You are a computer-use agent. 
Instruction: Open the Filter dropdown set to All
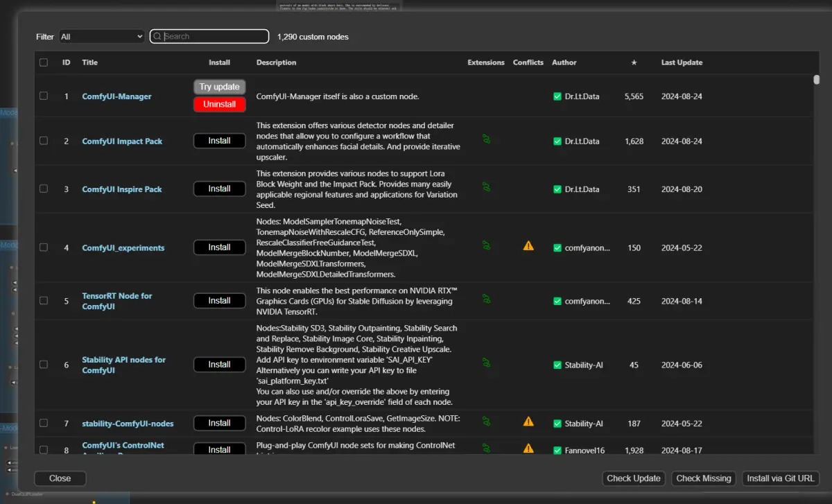(101, 37)
